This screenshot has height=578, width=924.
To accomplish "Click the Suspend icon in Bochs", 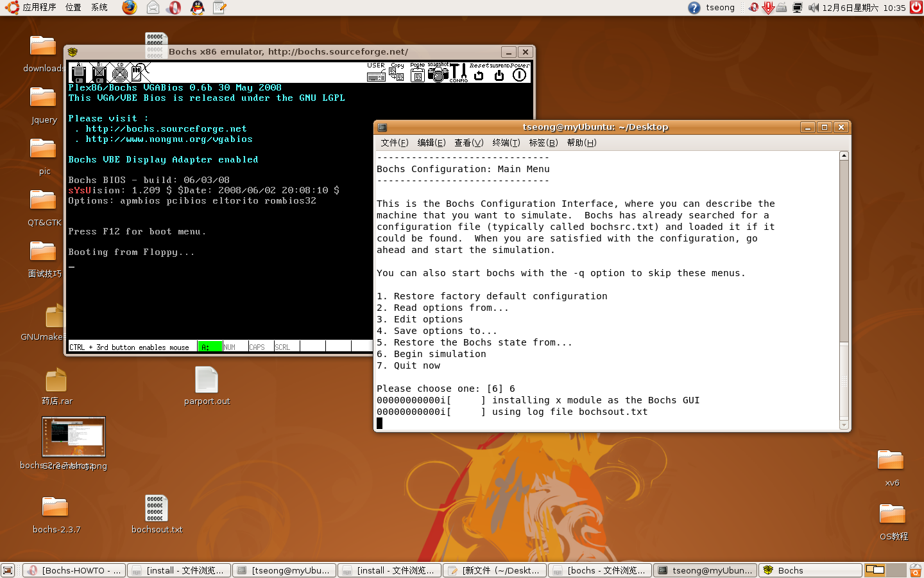I will pyautogui.click(x=499, y=73).
